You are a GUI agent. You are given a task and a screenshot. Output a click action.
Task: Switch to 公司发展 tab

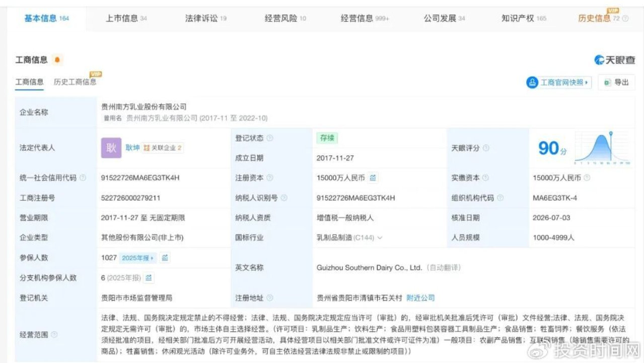(445, 19)
